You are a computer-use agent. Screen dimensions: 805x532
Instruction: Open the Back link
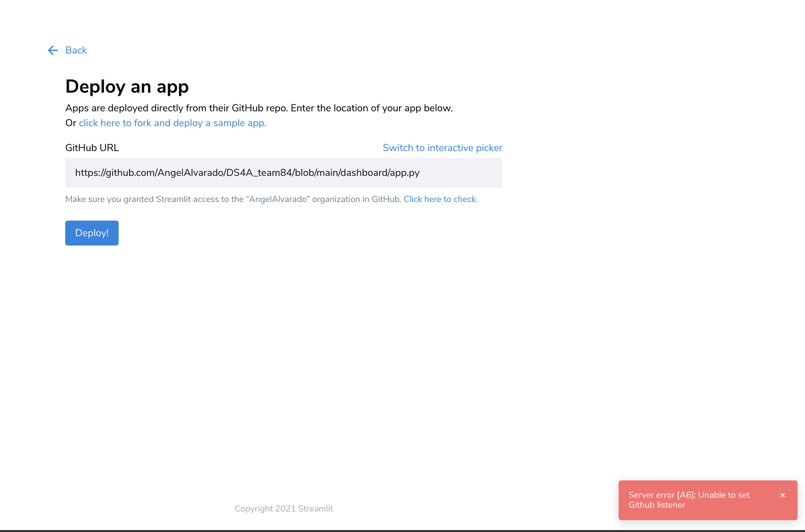pos(76,50)
